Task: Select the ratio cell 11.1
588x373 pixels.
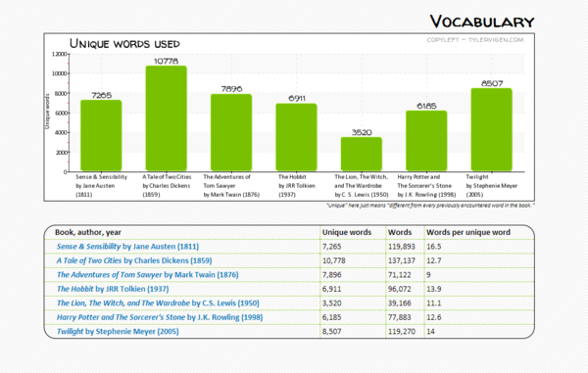Action: (x=434, y=303)
